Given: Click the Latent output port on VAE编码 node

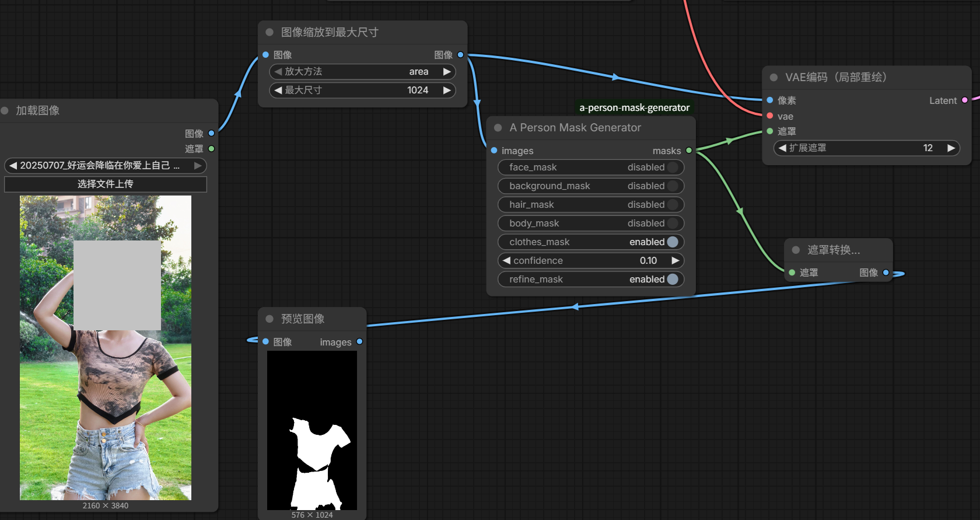Looking at the screenshot, I should tap(965, 100).
